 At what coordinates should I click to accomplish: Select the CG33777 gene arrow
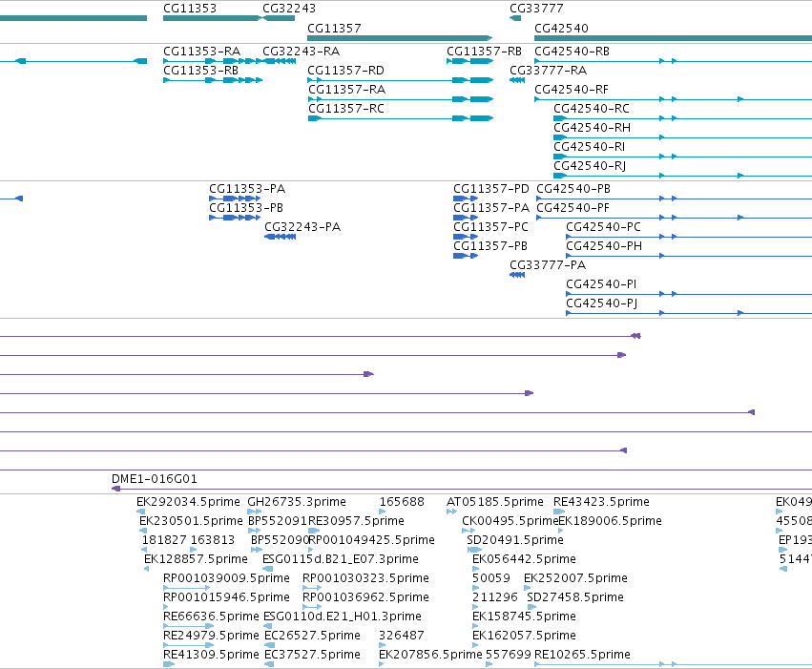pyautogui.click(x=515, y=18)
